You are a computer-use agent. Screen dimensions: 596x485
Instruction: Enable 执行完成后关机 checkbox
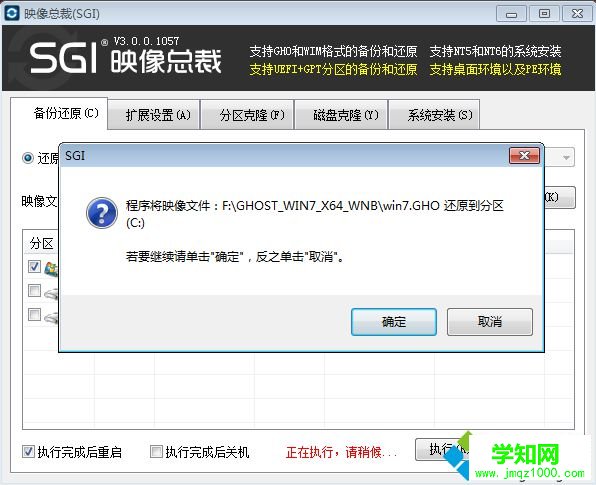(156, 452)
